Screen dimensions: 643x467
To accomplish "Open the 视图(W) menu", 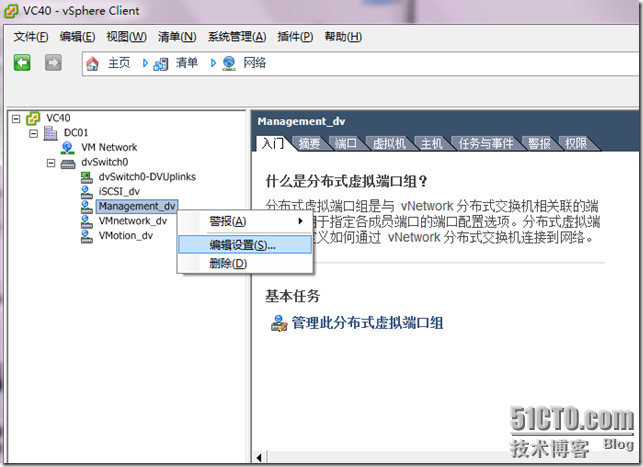I will click(x=126, y=36).
